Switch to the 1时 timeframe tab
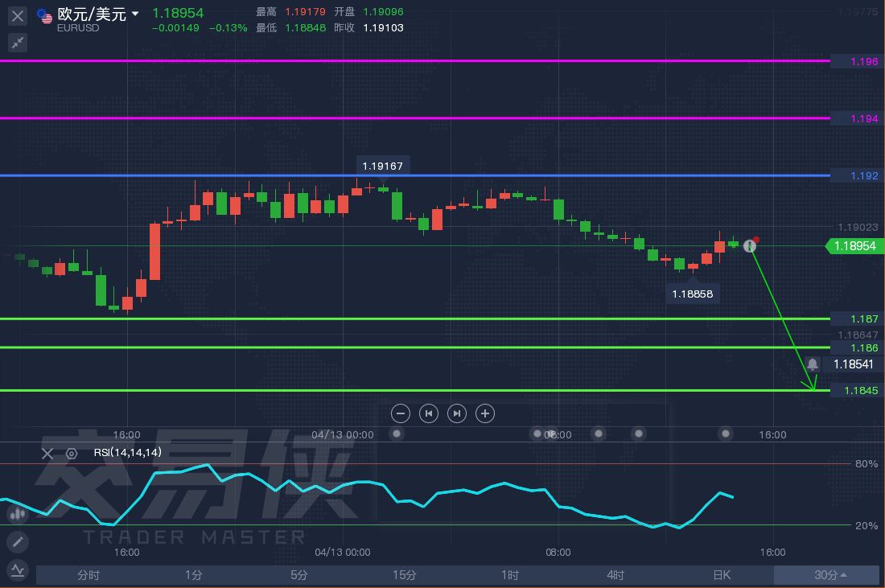This screenshot has width=885, height=588. point(510,575)
